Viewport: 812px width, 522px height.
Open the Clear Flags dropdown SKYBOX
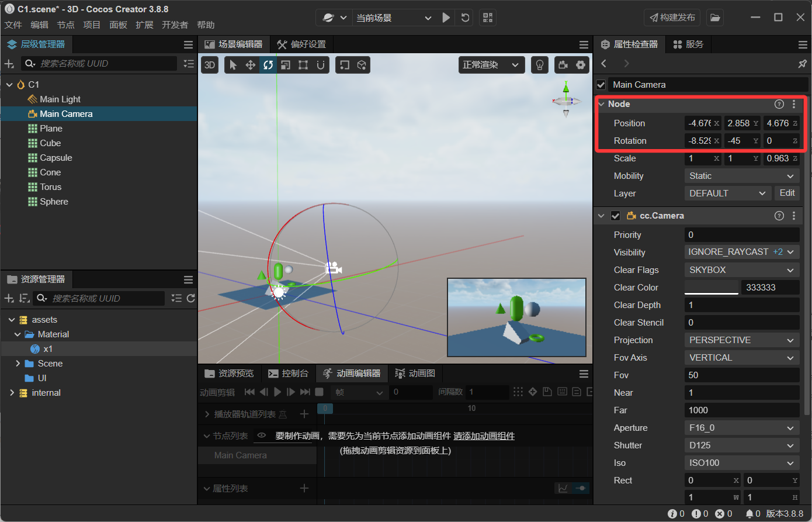click(741, 270)
